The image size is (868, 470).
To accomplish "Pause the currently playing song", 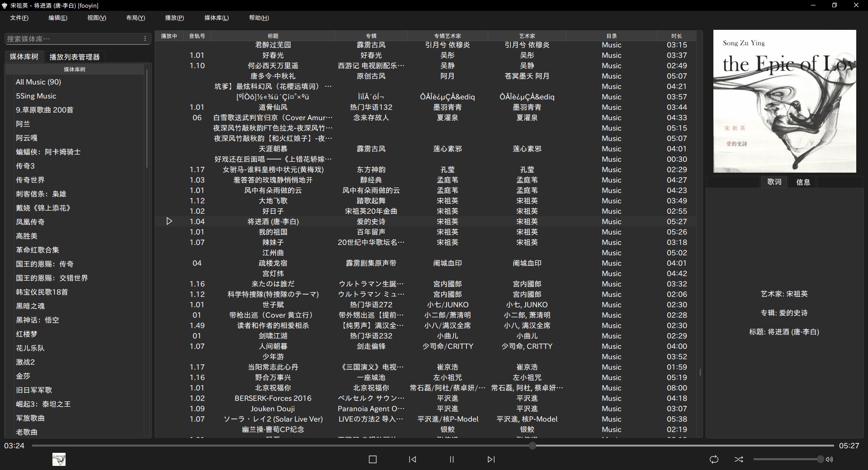I will [451, 459].
